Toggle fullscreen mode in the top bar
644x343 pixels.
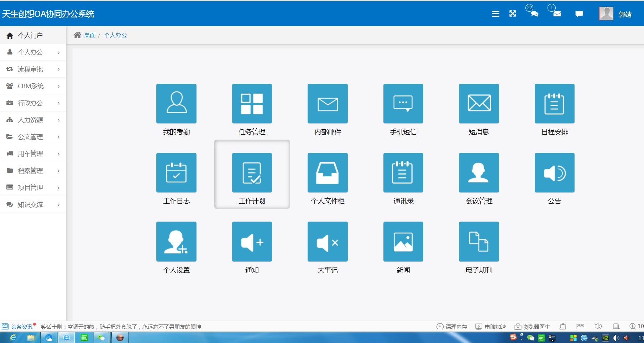pos(512,14)
